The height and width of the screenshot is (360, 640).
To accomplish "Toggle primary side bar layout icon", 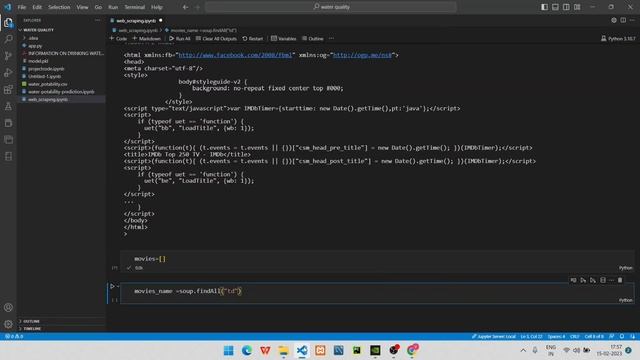I will [x=544, y=7].
